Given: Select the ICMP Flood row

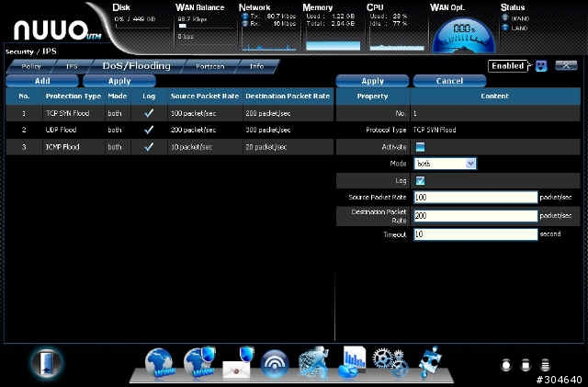Looking at the screenshot, I should (169, 147).
